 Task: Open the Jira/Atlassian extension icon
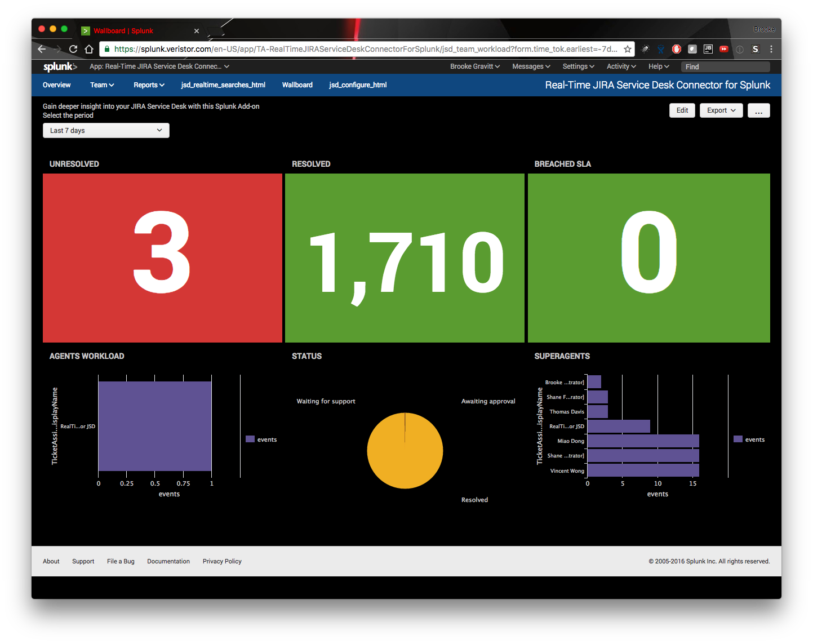coord(661,49)
